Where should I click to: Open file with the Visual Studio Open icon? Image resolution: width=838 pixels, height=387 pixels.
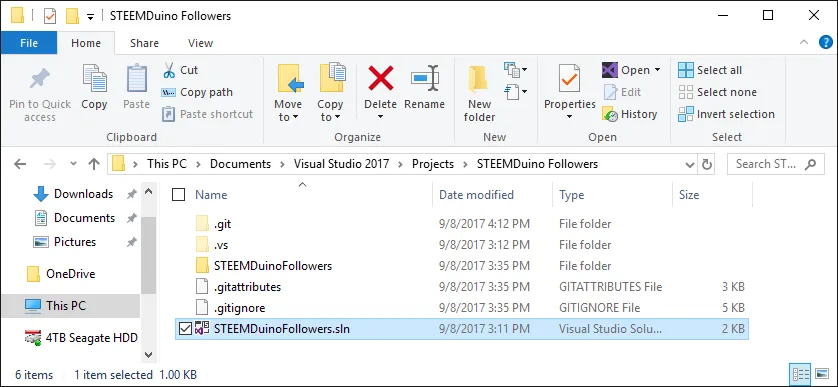(x=610, y=70)
